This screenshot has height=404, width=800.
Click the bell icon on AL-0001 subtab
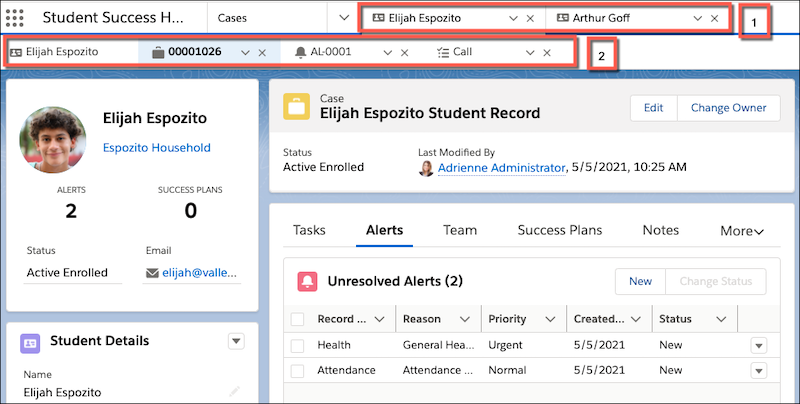(x=301, y=52)
